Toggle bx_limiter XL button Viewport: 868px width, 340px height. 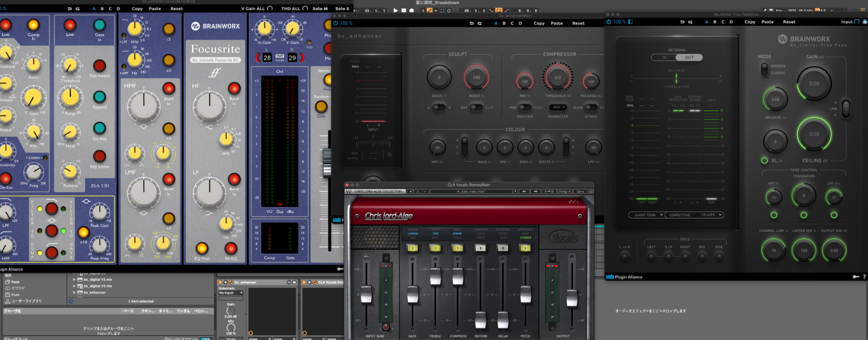764,160
